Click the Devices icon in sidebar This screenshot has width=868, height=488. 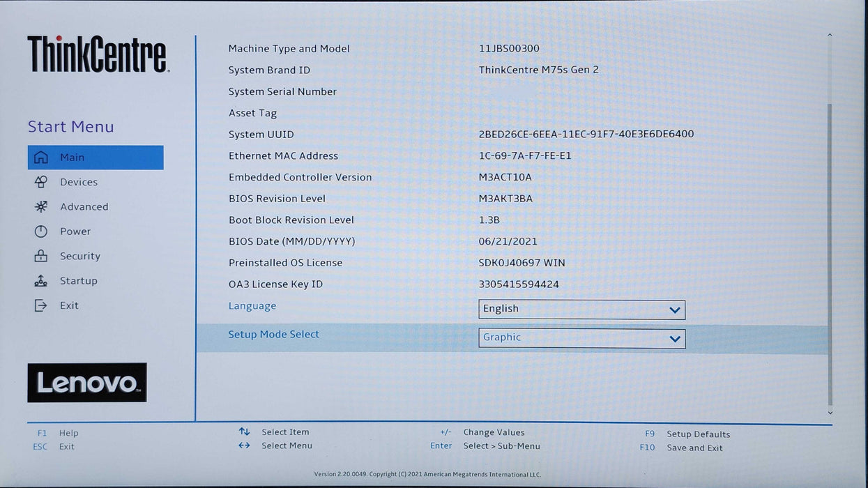(x=41, y=182)
